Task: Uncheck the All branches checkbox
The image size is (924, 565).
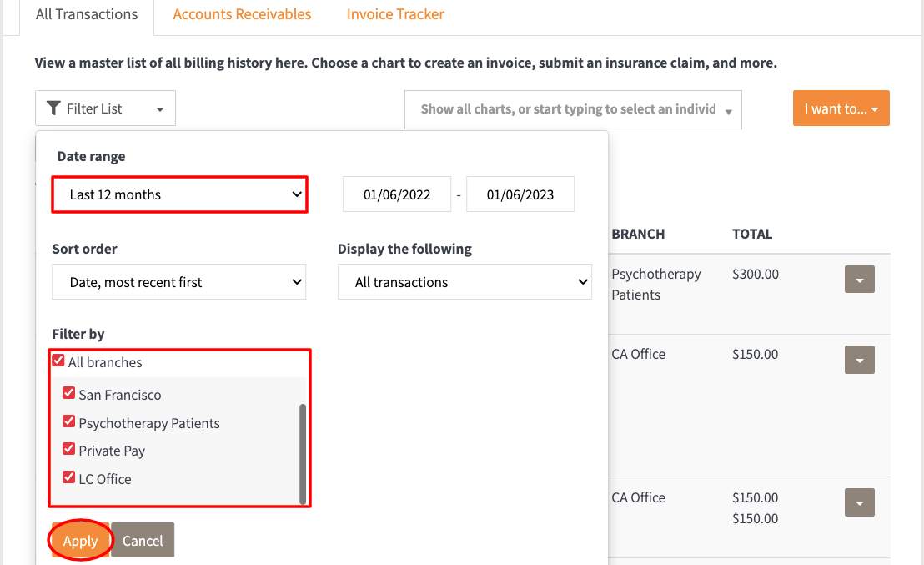Action: tap(58, 361)
